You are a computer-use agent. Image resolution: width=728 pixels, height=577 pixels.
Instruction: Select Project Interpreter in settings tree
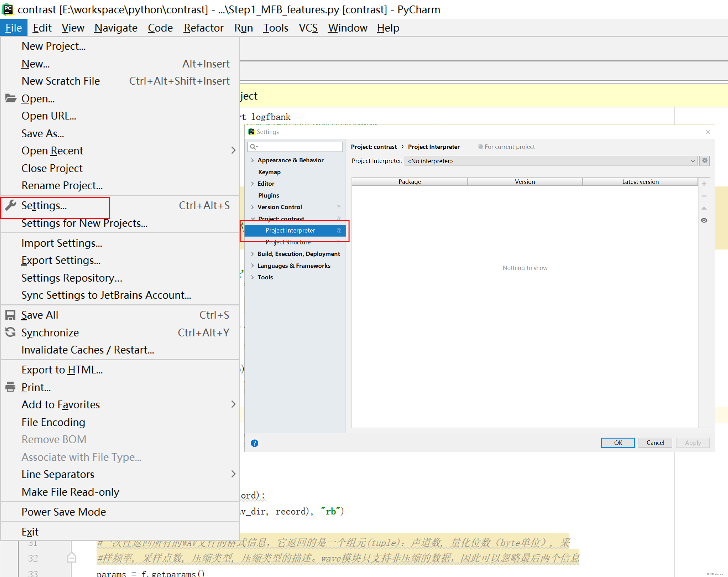[295, 230]
